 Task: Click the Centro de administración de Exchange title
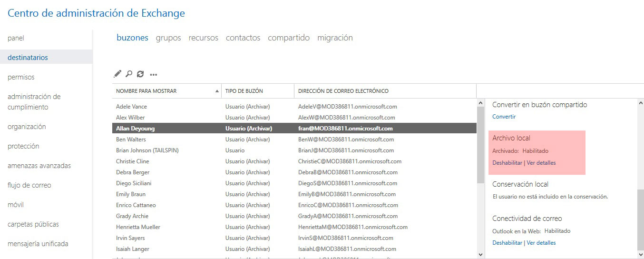pos(97,13)
